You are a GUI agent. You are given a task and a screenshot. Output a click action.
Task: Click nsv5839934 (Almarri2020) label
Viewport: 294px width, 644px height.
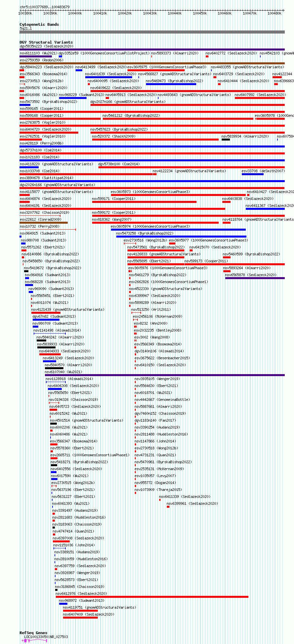245,136
